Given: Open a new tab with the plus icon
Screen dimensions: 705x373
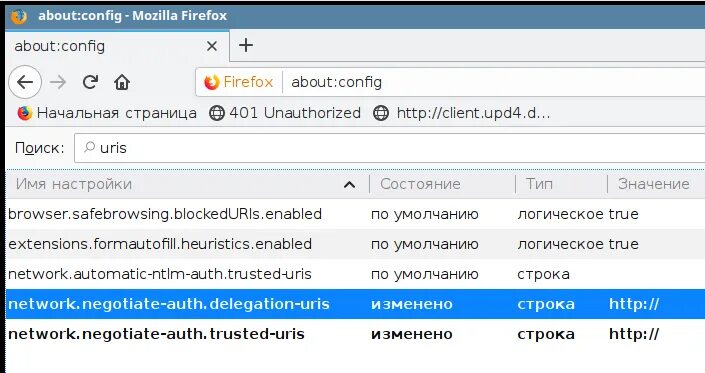Looking at the screenshot, I should pyautogui.click(x=246, y=45).
